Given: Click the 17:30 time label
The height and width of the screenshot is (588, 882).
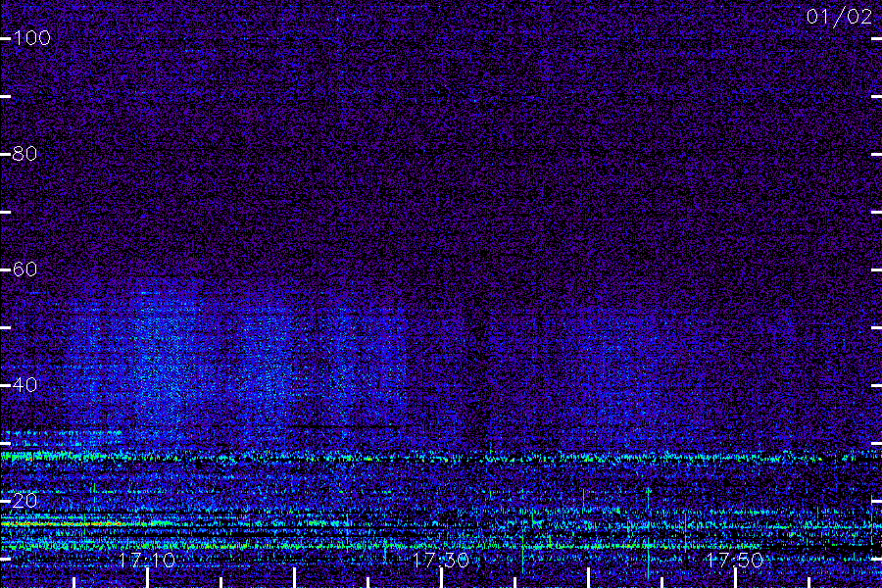Looking at the screenshot, I should point(440,561).
